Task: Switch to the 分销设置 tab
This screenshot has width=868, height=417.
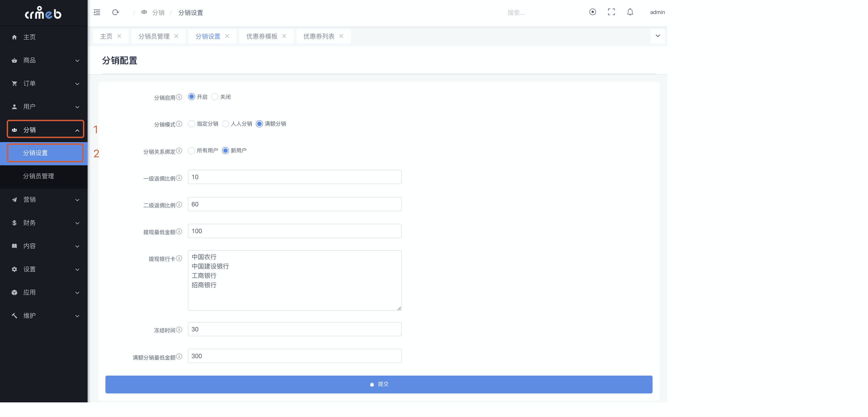Action: click(208, 36)
